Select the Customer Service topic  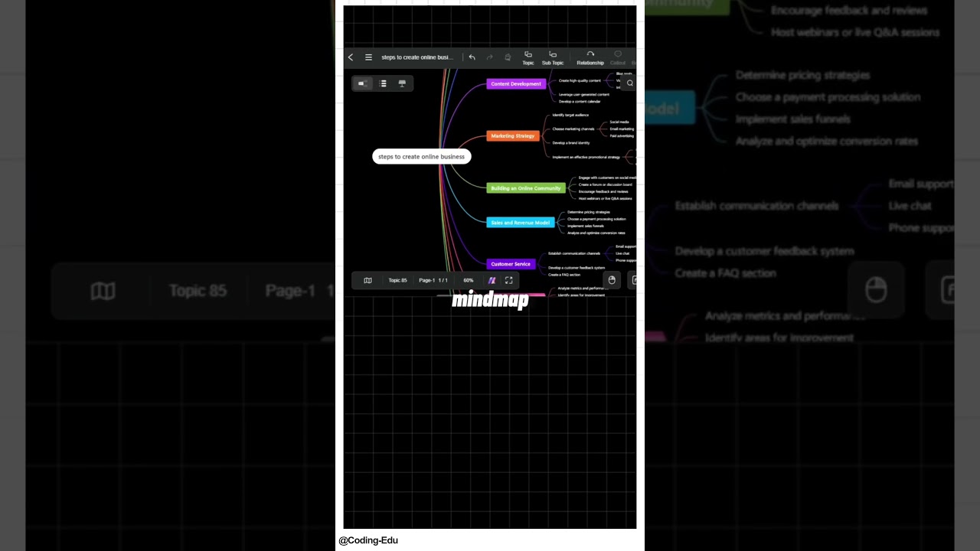(511, 264)
